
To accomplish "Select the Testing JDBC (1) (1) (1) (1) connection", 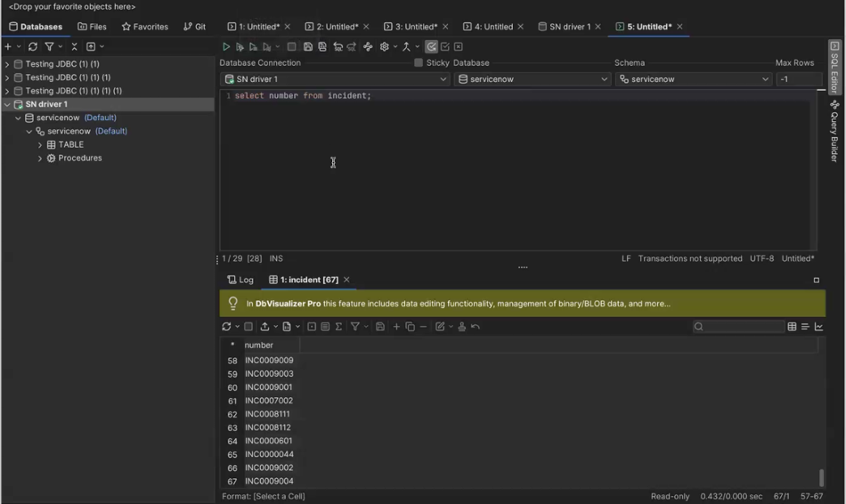I will click(x=73, y=91).
